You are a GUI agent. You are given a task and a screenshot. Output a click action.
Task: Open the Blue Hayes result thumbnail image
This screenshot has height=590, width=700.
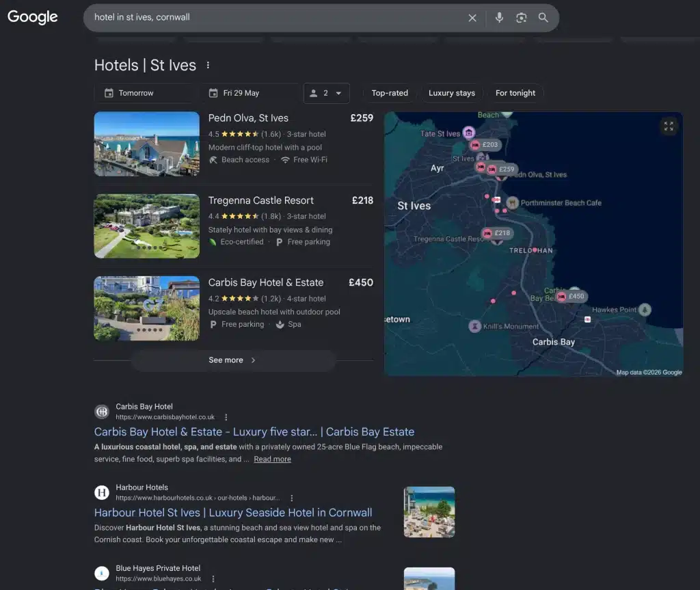429,579
